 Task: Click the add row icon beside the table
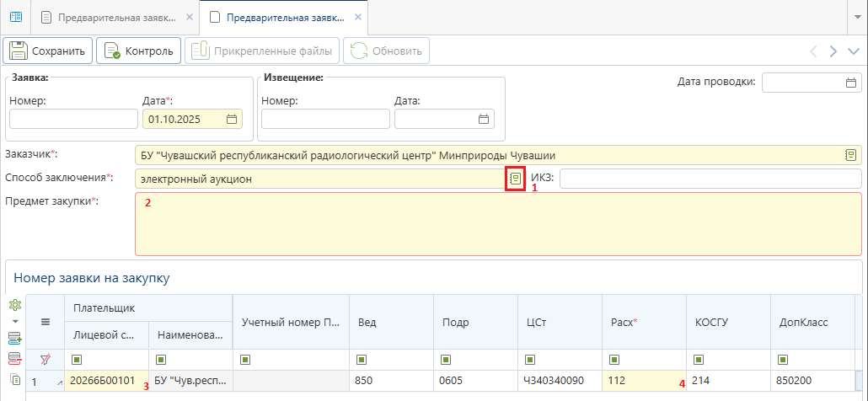[x=14, y=339]
